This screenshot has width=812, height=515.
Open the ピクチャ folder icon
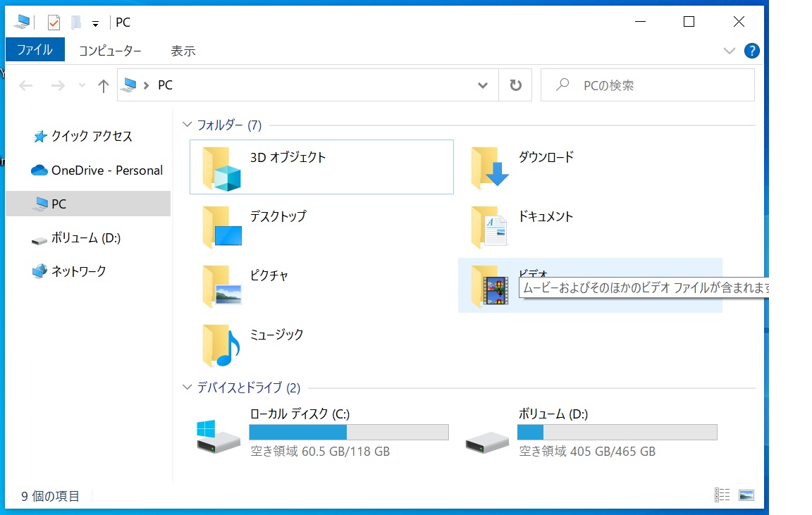point(221,286)
